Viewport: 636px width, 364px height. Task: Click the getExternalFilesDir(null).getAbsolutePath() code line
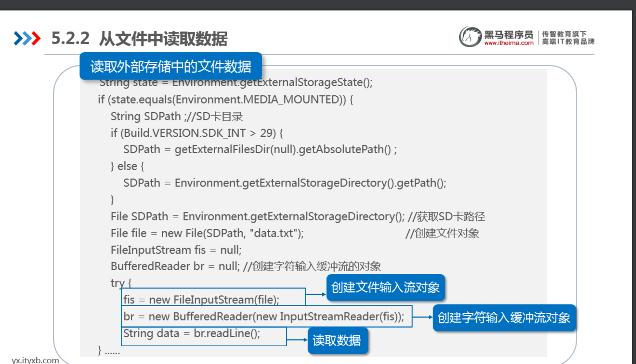tap(260, 149)
